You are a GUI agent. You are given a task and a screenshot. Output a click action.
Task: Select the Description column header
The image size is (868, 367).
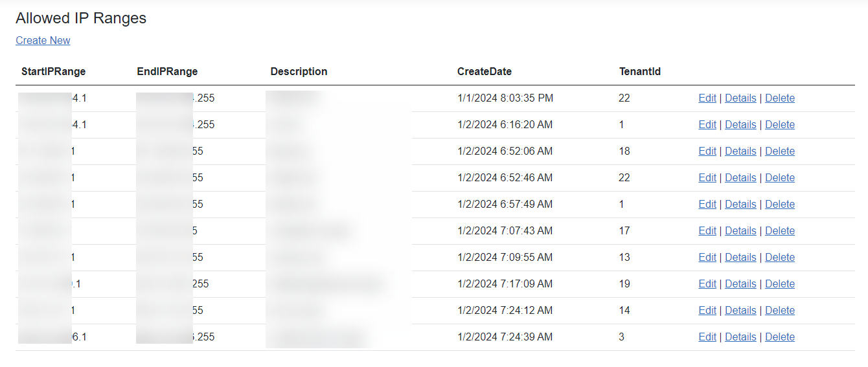click(299, 71)
